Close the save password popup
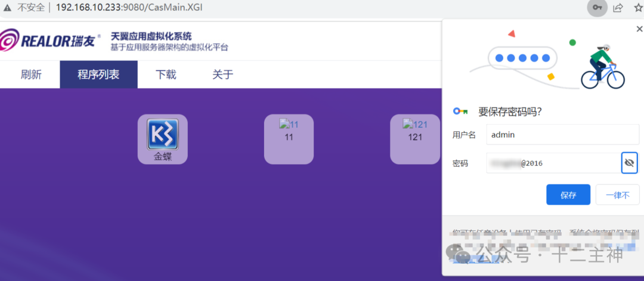The width and height of the screenshot is (644, 281). (639, 29)
